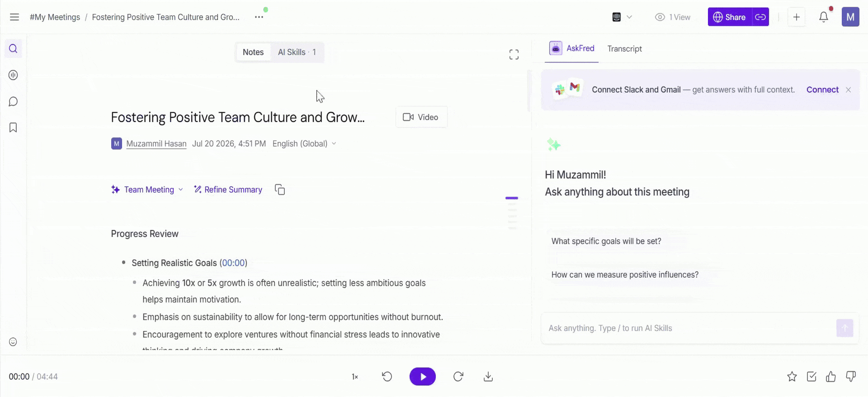Copy the summary with the copy icon
868x397 pixels.
(280, 189)
